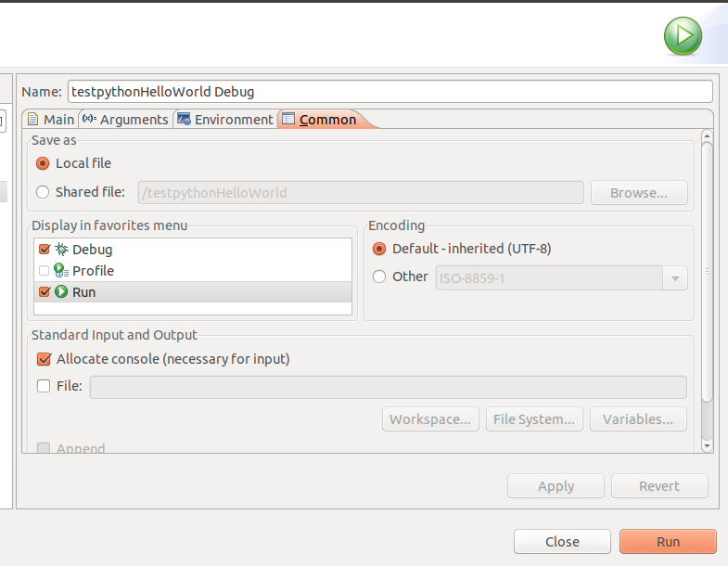Viewport: 728px width, 566px height.
Task: Click the Arguments tab variable icon
Action: [x=89, y=119]
